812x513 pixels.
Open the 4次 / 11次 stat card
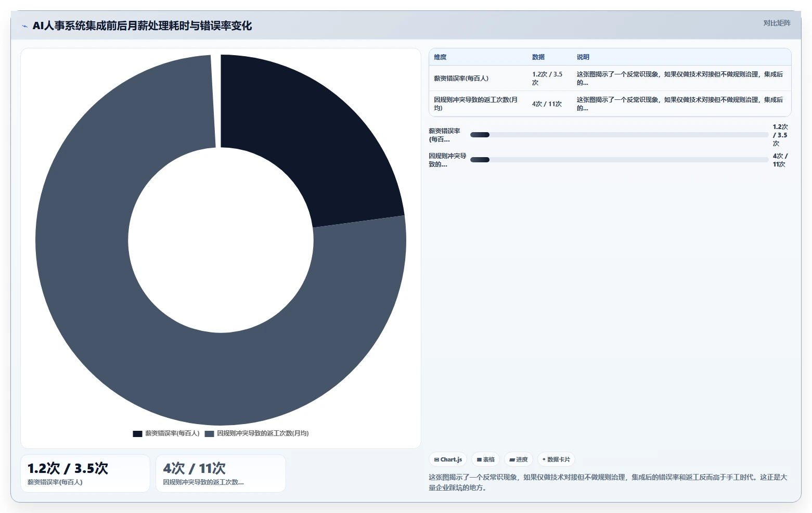pyautogui.click(x=221, y=473)
